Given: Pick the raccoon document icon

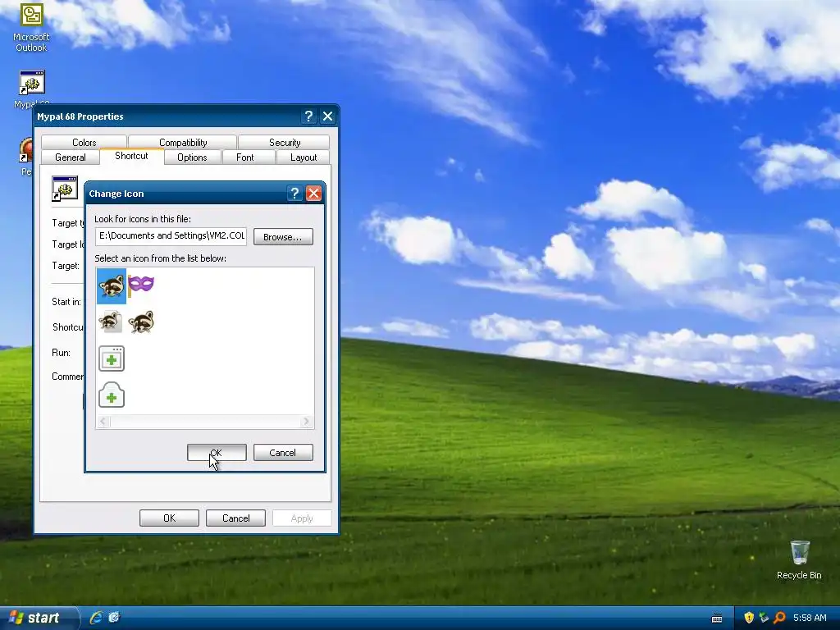Looking at the screenshot, I should click(111, 322).
